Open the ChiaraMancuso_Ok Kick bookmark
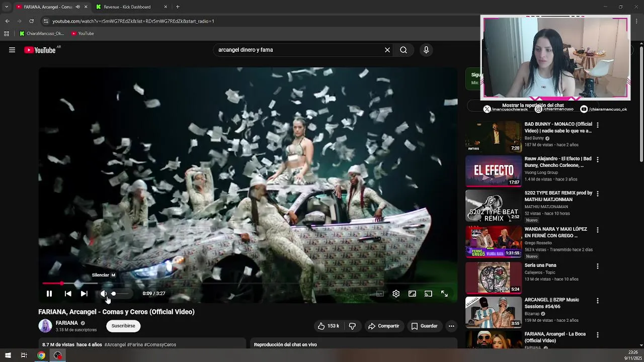 [42, 34]
